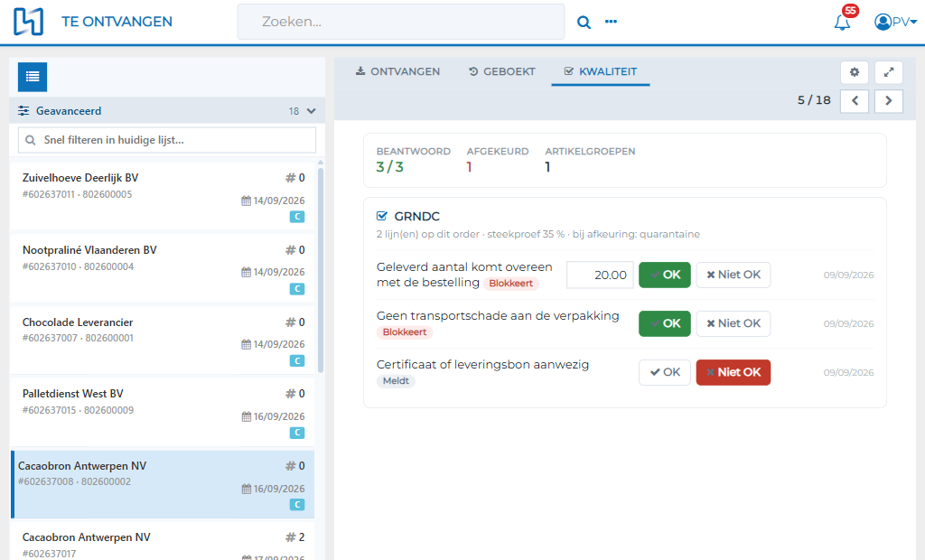The image size is (925, 560).
Task: Switch to the Ontvangen tab
Action: tap(397, 71)
